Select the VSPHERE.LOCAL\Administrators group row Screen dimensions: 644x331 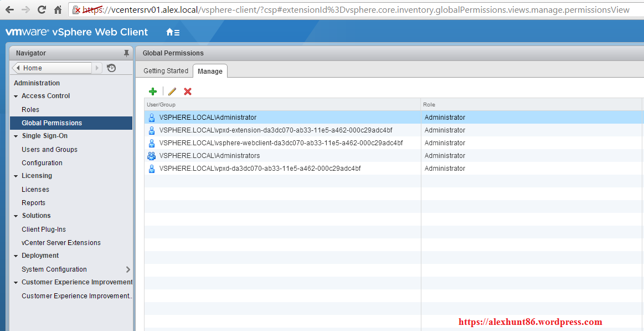pos(209,156)
